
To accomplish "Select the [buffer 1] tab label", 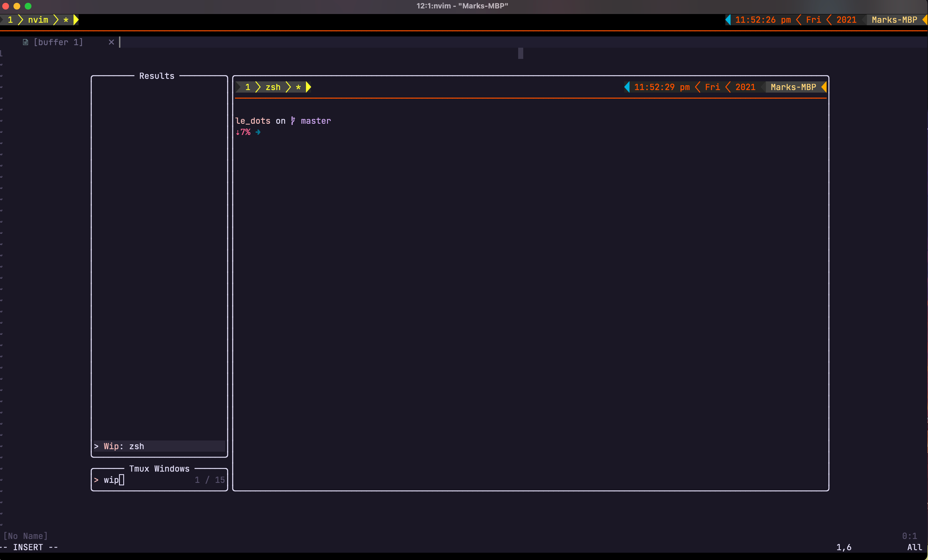I will 58,42.
